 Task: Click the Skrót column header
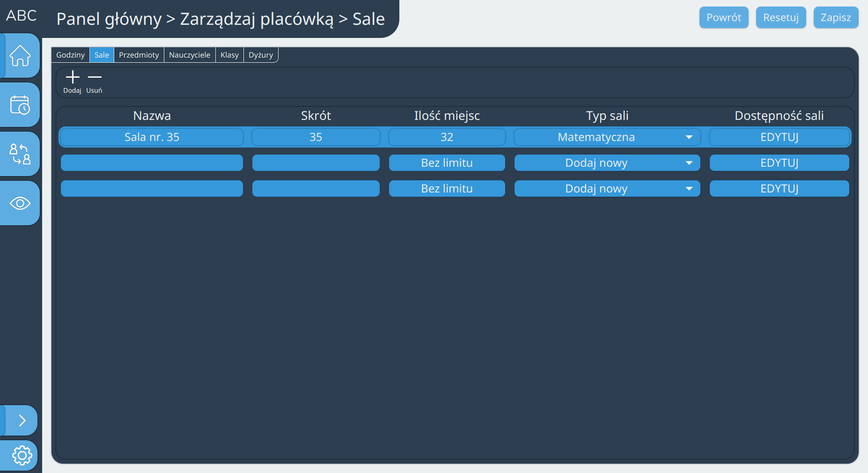tap(316, 116)
